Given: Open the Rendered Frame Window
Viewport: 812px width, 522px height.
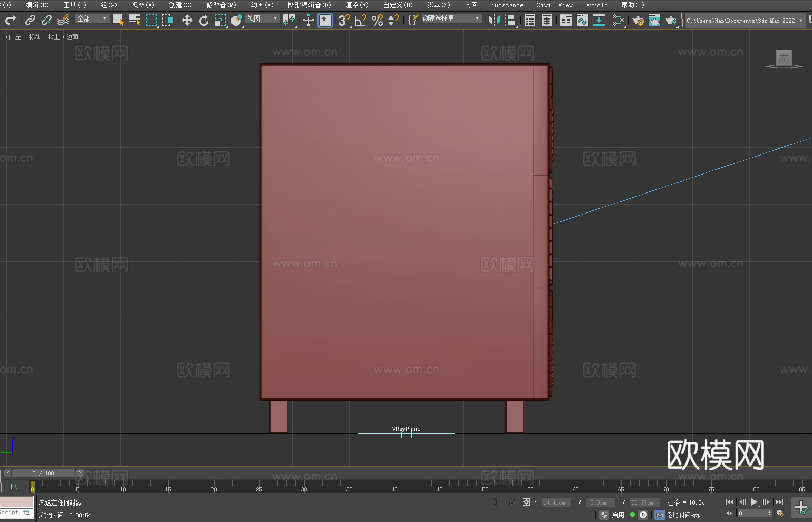Looking at the screenshot, I should 654,20.
